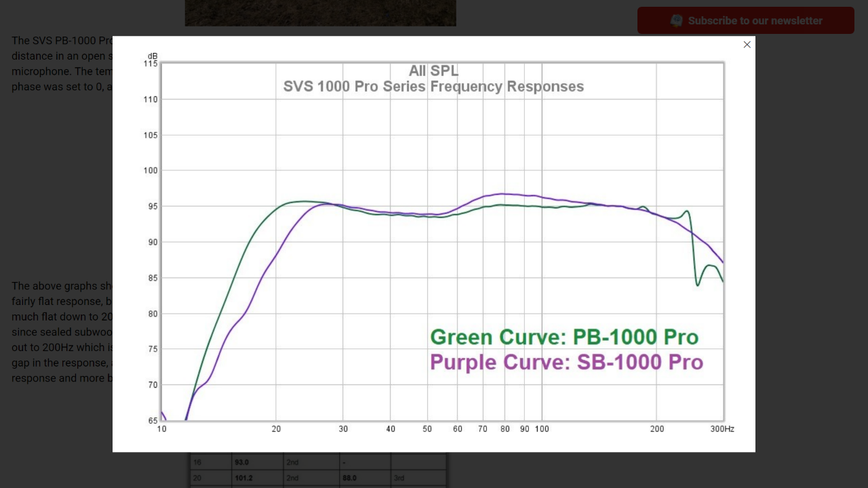Viewport: 868px width, 488px height.
Task: Click the newsletter envelope icon
Action: tap(676, 20)
